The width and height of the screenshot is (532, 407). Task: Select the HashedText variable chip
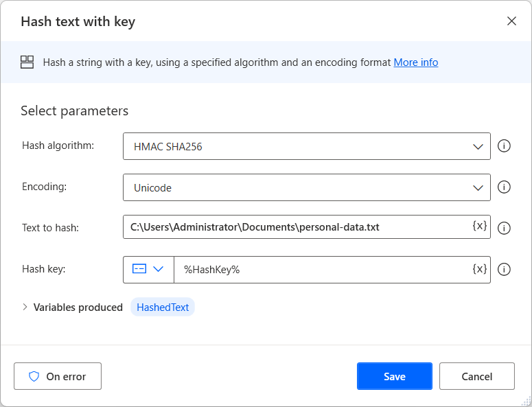coord(163,307)
